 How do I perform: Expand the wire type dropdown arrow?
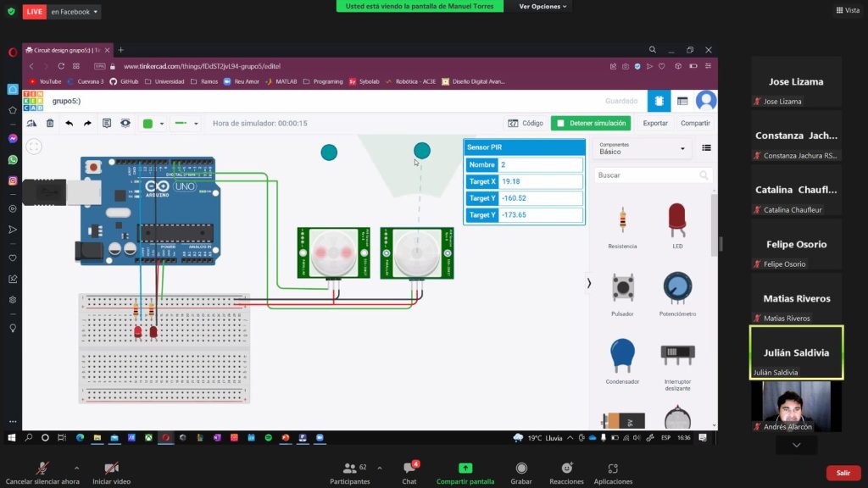point(197,124)
